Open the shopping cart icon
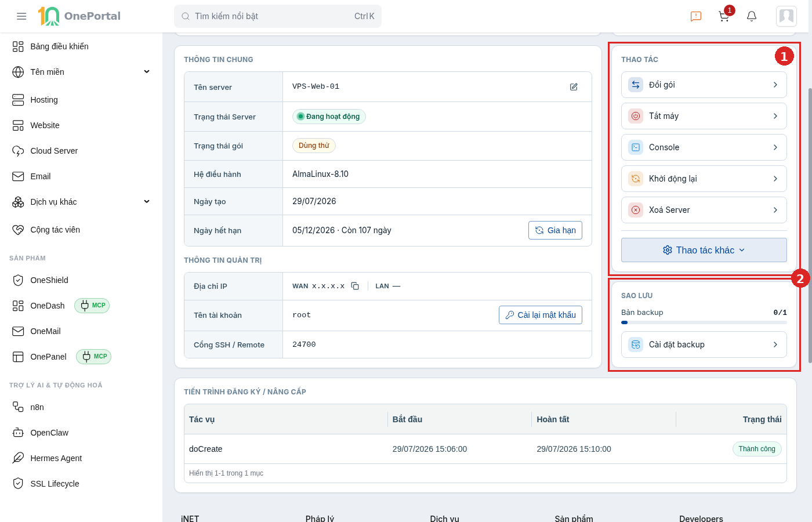 tap(724, 16)
